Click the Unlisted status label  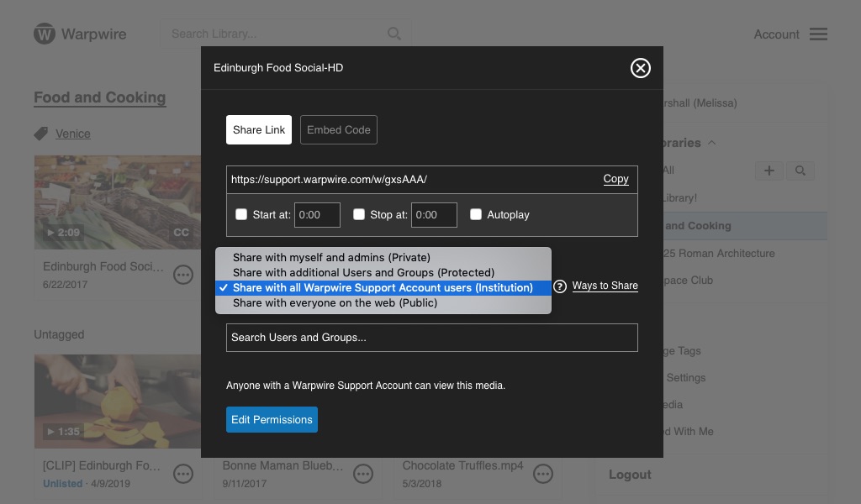tap(62, 484)
